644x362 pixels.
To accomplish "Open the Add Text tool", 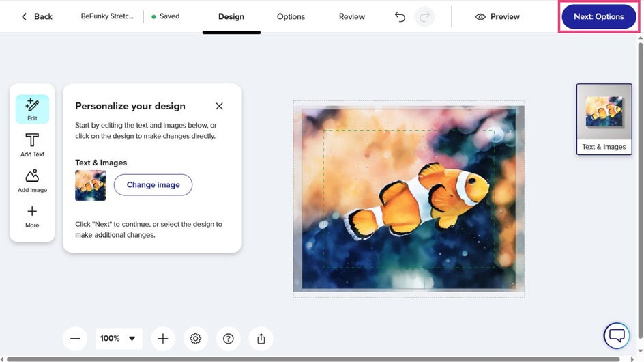I will pos(32,145).
